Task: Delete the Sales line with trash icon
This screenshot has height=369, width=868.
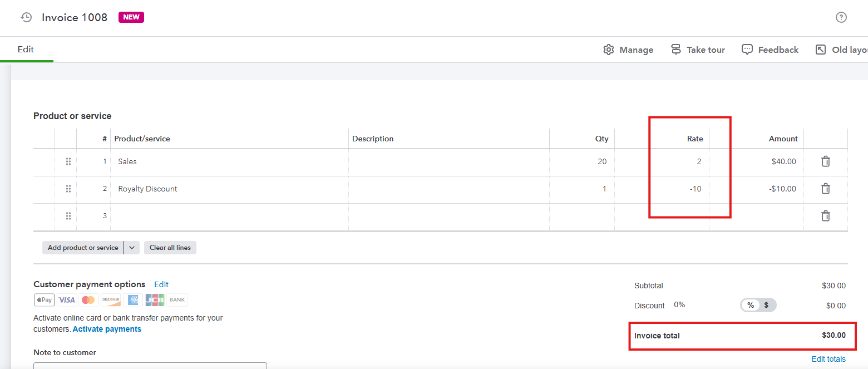Action: (x=826, y=161)
